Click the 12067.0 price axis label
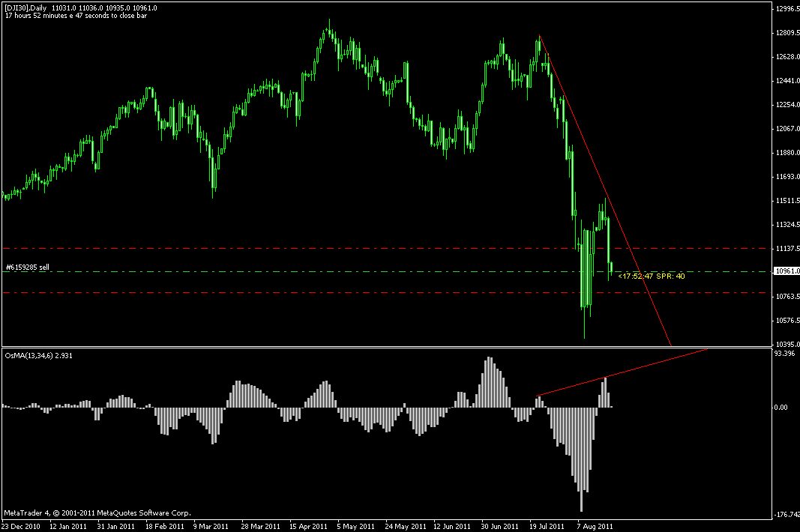Viewport: 800px width, 532px height. click(x=787, y=129)
